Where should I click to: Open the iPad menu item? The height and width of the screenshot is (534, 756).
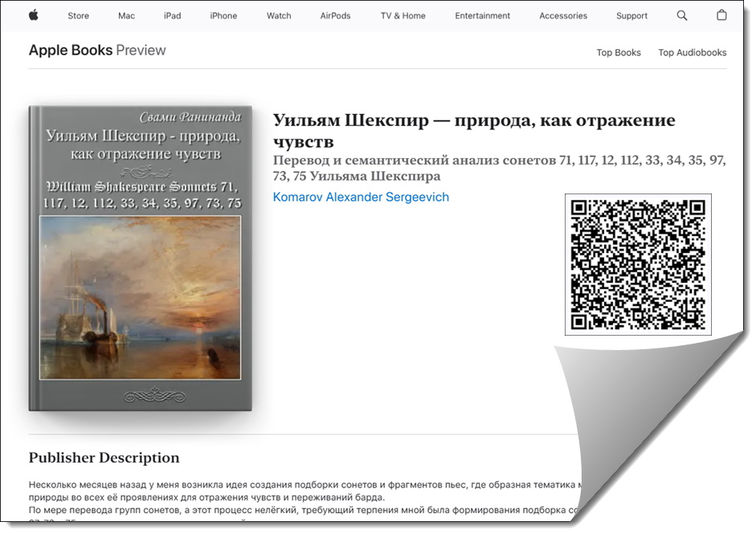[x=172, y=16]
